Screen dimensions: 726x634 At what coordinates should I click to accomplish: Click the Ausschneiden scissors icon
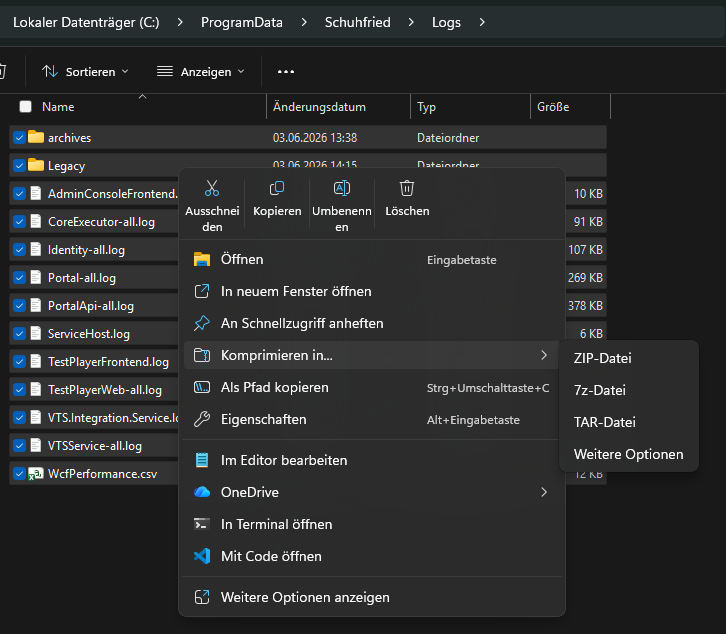point(212,188)
